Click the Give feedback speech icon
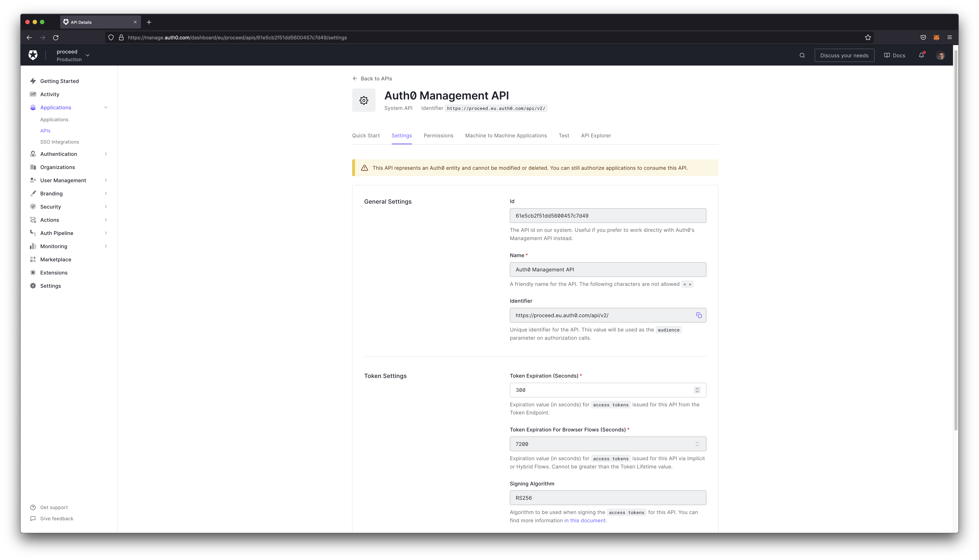This screenshot has width=979, height=560. (33, 518)
